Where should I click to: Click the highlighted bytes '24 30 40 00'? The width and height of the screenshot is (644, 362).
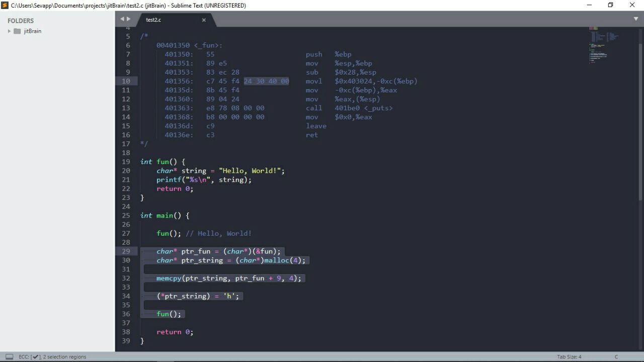coord(266,81)
